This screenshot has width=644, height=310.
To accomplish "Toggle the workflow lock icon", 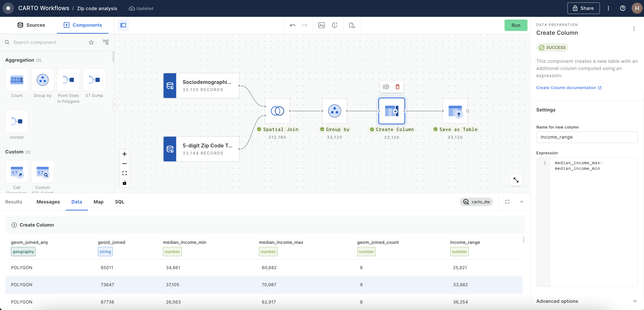I will click(124, 183).
